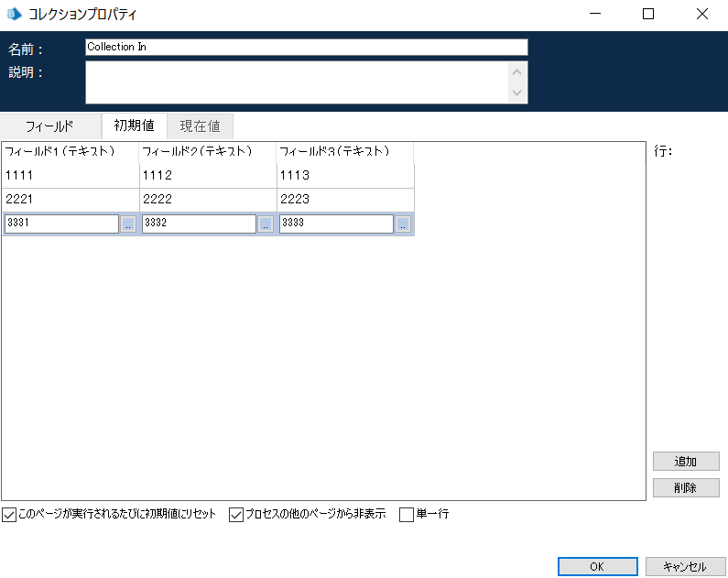Click the Blue Prism app icon in title bar
728x578 pixels.
[x=15, y=14]
